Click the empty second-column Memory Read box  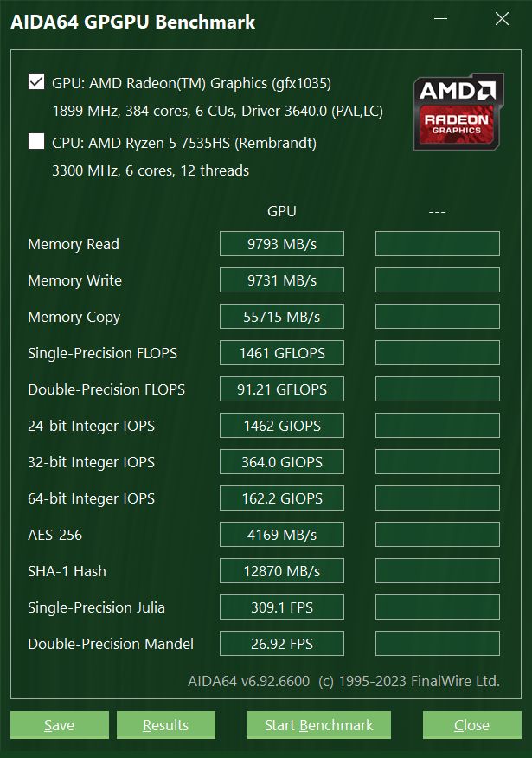(x=437, y=244)
